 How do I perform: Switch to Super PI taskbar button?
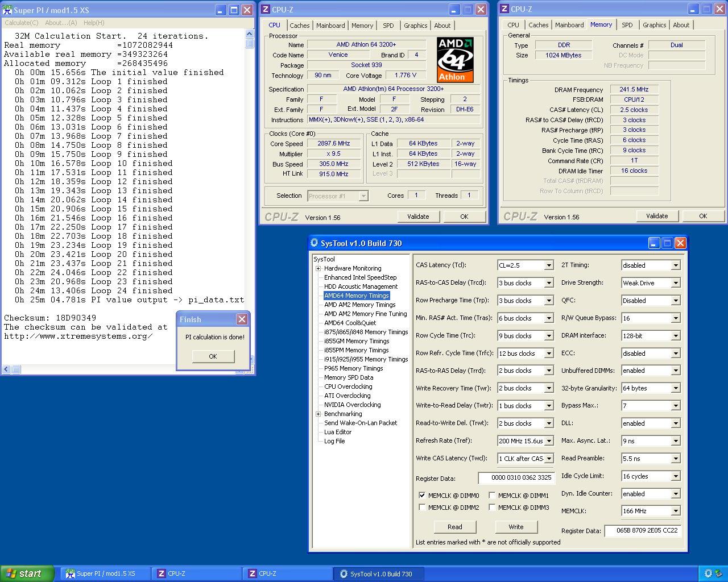pos(106,573)
